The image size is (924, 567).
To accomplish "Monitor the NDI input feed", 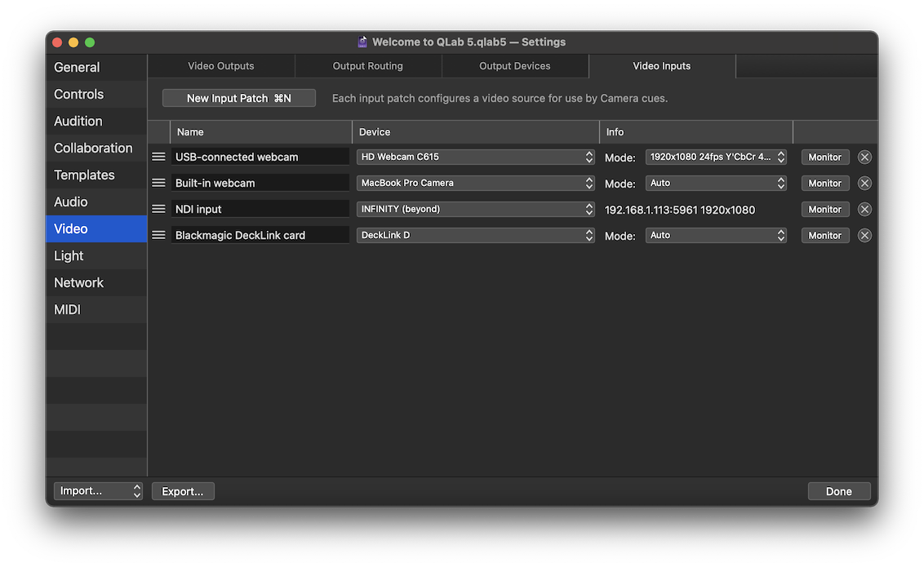I will 824,209.
